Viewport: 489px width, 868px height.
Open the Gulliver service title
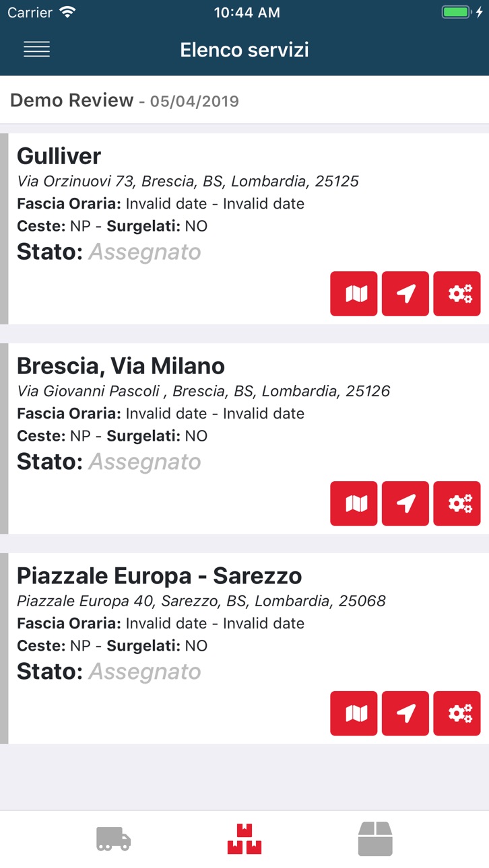pos(59,156)
